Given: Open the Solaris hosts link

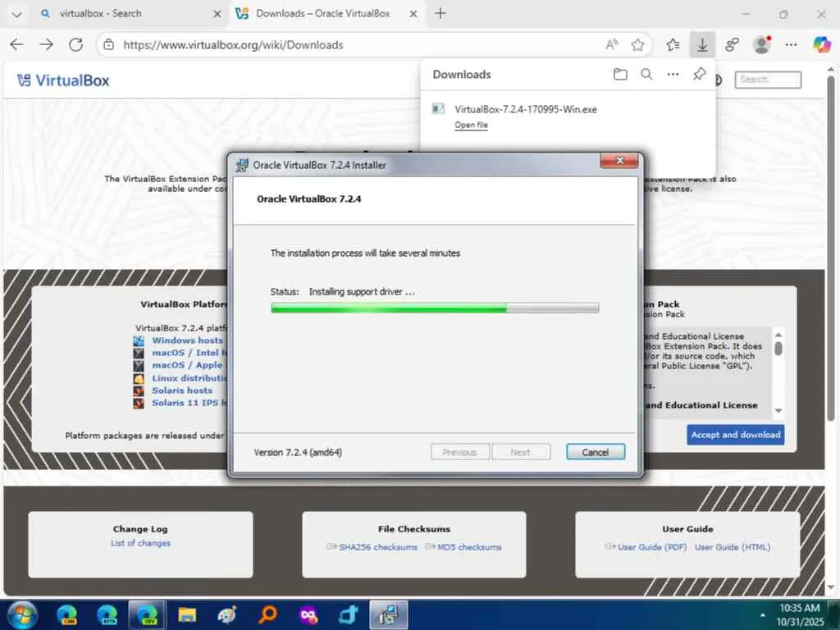Looking at the screenshot, I should [182, 390].
